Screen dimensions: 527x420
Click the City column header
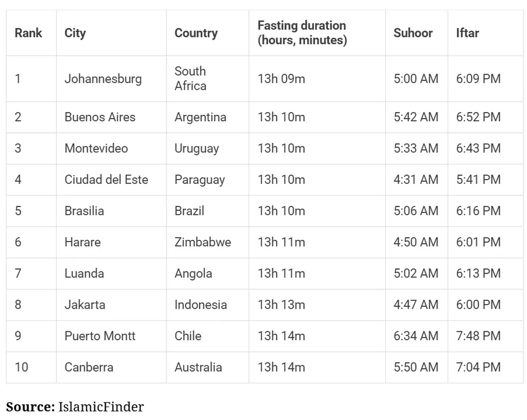point(75,33)
